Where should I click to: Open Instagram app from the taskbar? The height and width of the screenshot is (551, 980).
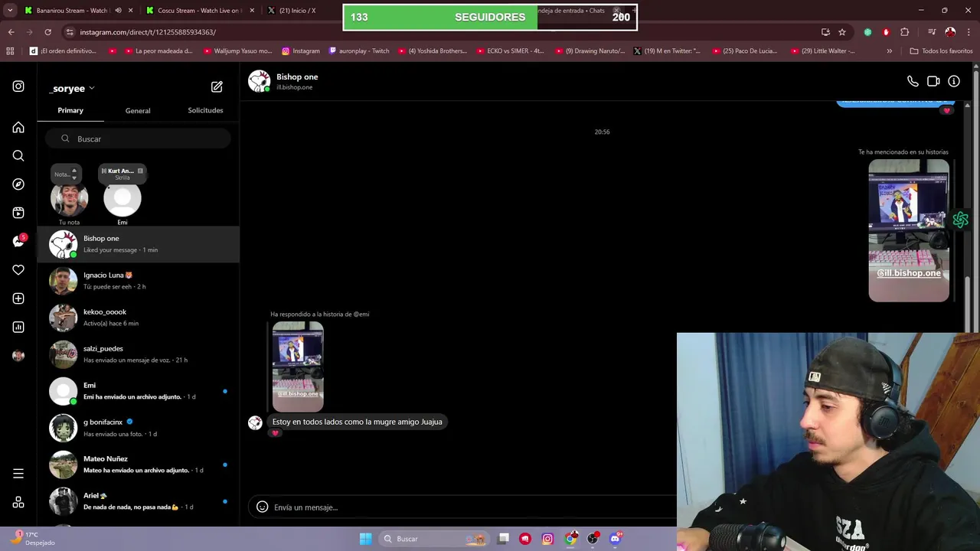click(x=547, y=539)
